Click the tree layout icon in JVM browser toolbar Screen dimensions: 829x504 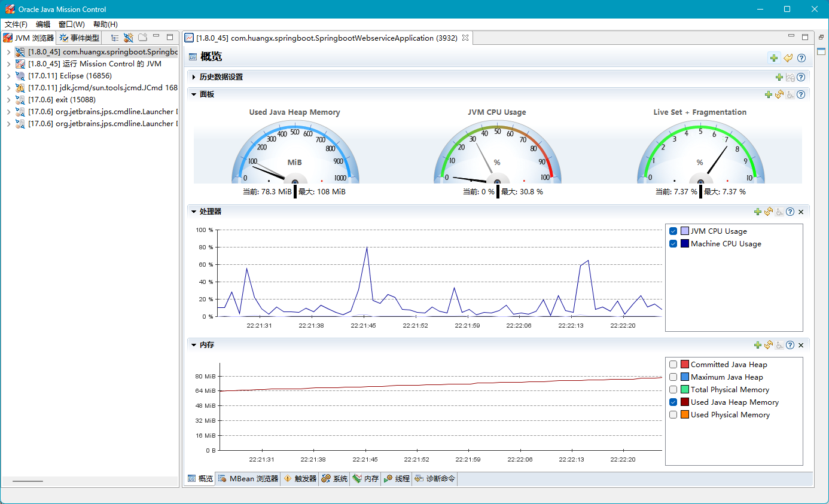(114, 38)
